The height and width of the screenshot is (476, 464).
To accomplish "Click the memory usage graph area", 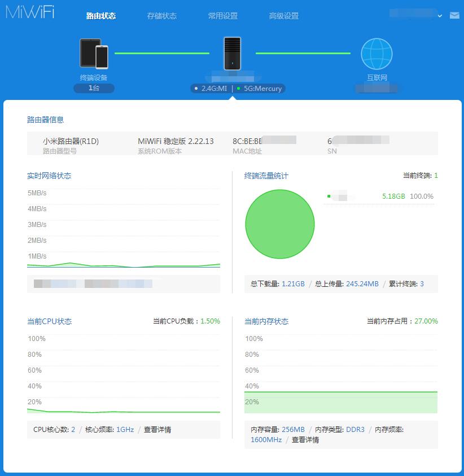I will click(341, 402).
